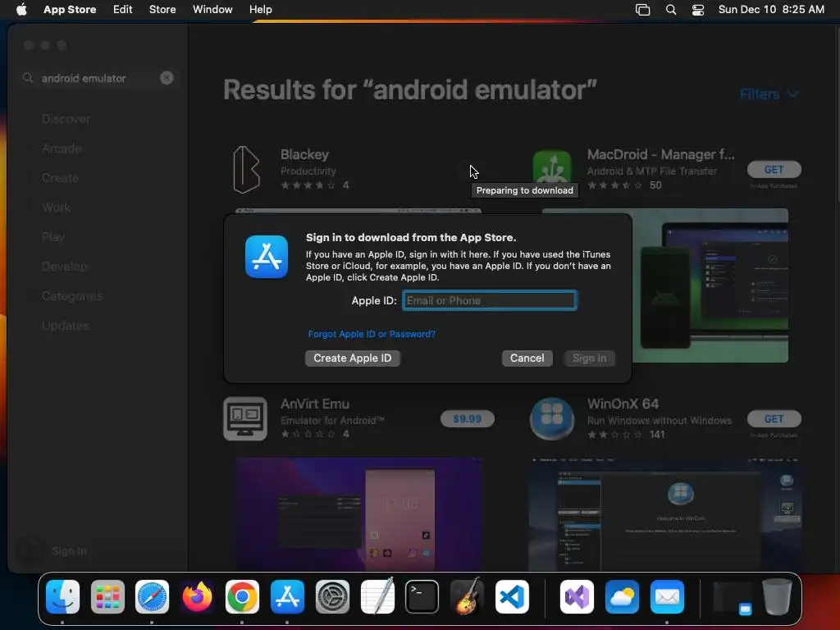Open the AnVirt Emu screenshot preview

click(x=358, y=514)
